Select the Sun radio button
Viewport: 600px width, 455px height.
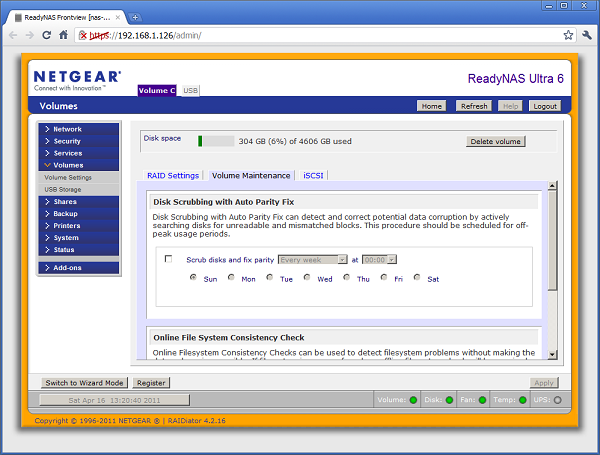click(193, 277)
